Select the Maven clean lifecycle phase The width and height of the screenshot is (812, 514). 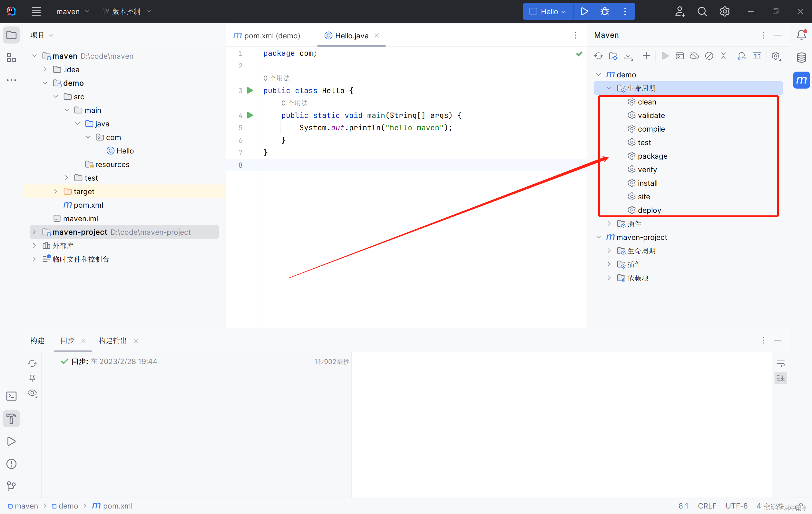click(642, 102)
